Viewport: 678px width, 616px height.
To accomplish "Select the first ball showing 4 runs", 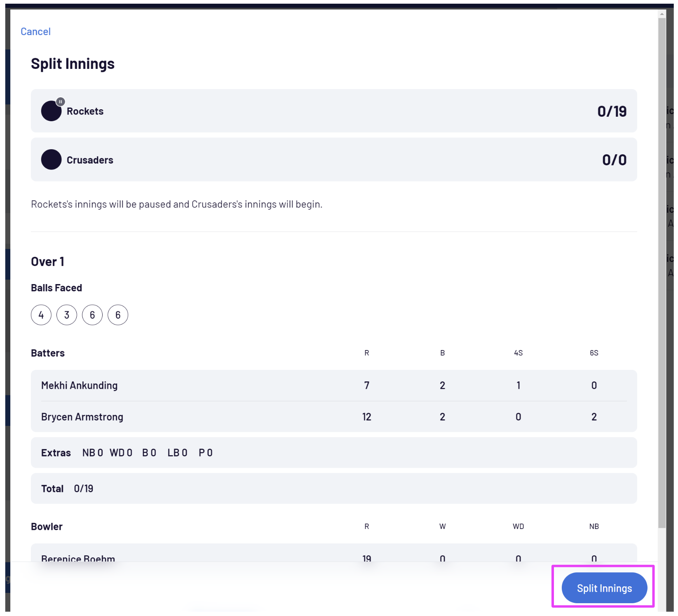I will point(41,315).
